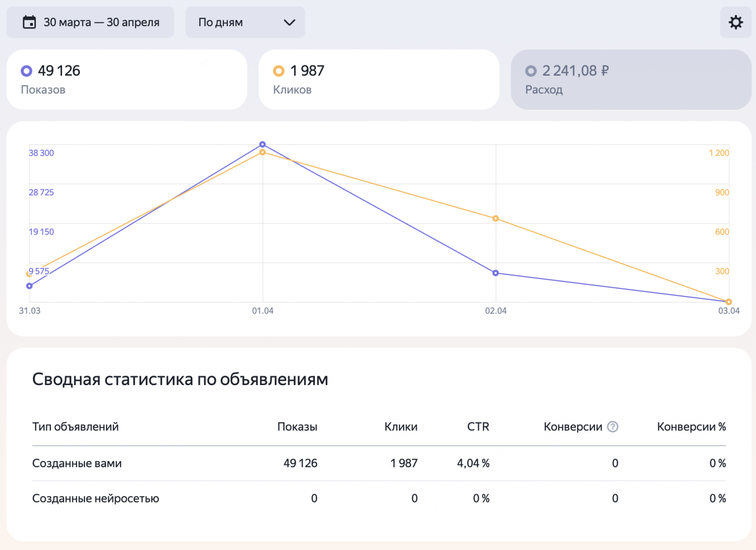The image size is (756, 550).
Task: Click the Показы column header
Action: point(297,427)
